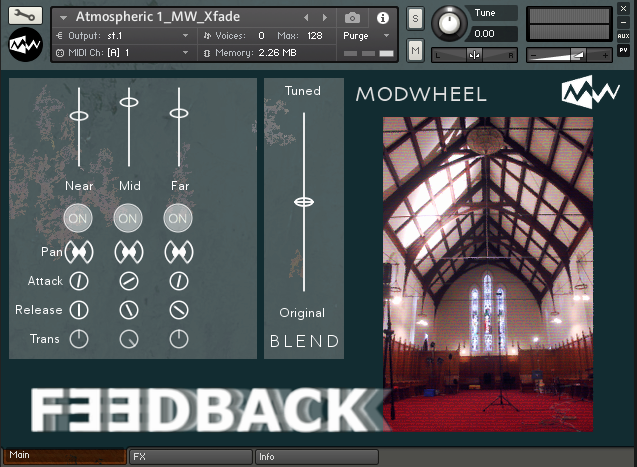The height and width of the screenshot is (467, 637).
Task: Click the church hall photo
Action: (488, 275)
